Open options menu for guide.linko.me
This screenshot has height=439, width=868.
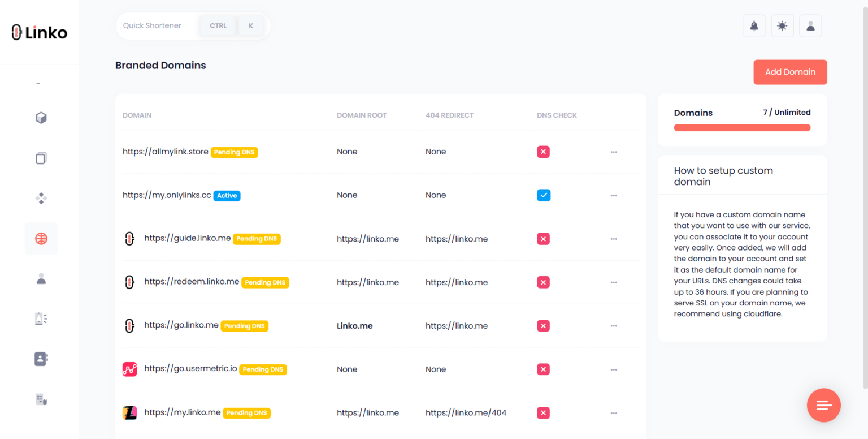[614, 239]
